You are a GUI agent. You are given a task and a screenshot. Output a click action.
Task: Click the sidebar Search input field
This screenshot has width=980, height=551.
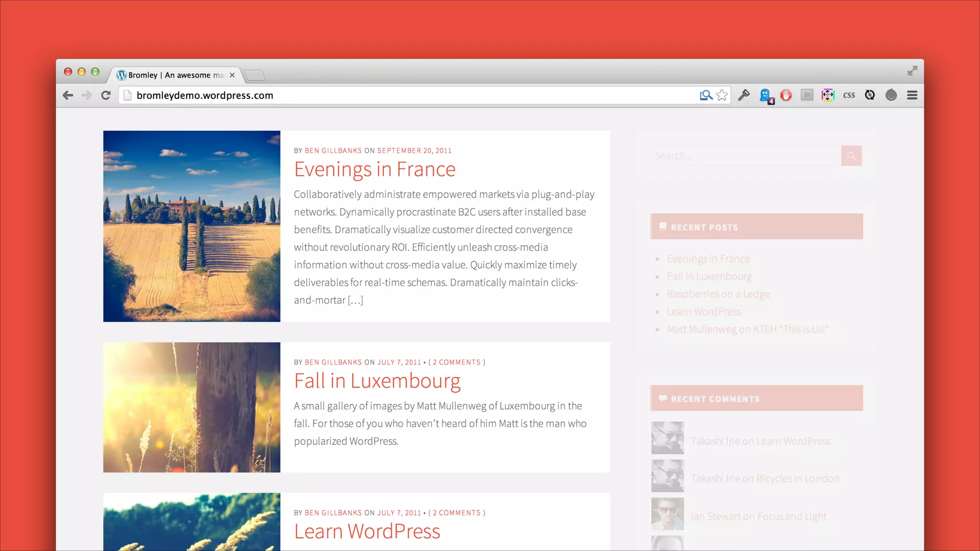point(746,156)
